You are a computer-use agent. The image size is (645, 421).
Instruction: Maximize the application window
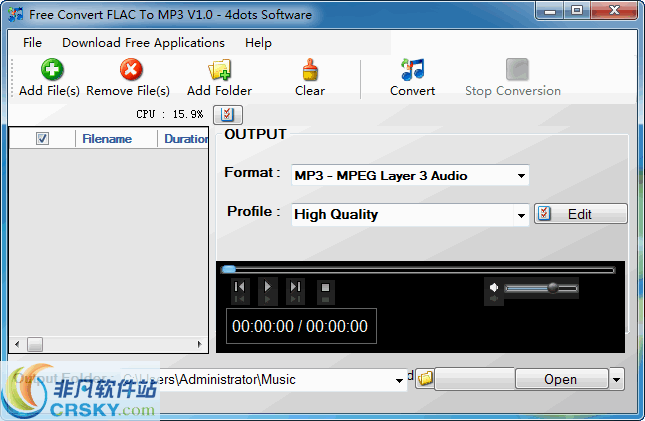click(577, 10)
